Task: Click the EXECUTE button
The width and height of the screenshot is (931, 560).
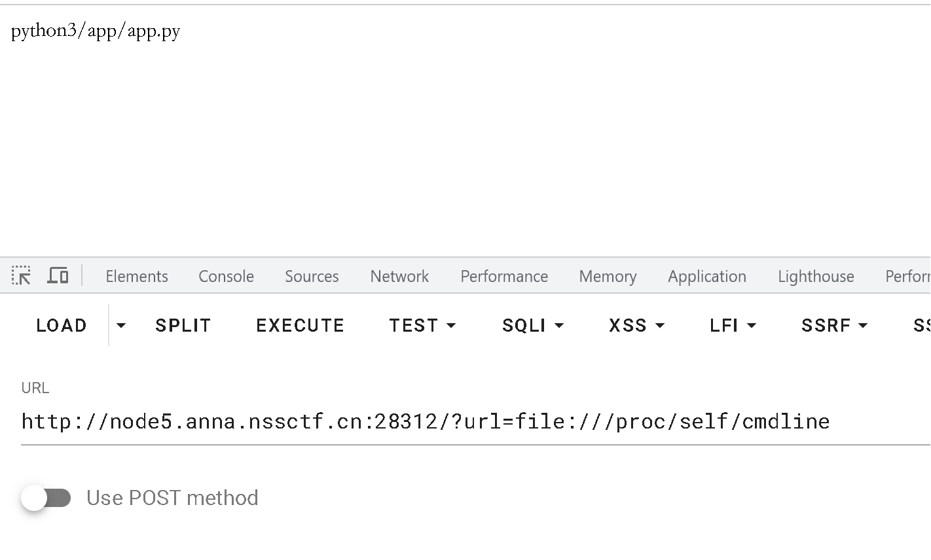Action: pyautogui.click(x=300, y=325)
